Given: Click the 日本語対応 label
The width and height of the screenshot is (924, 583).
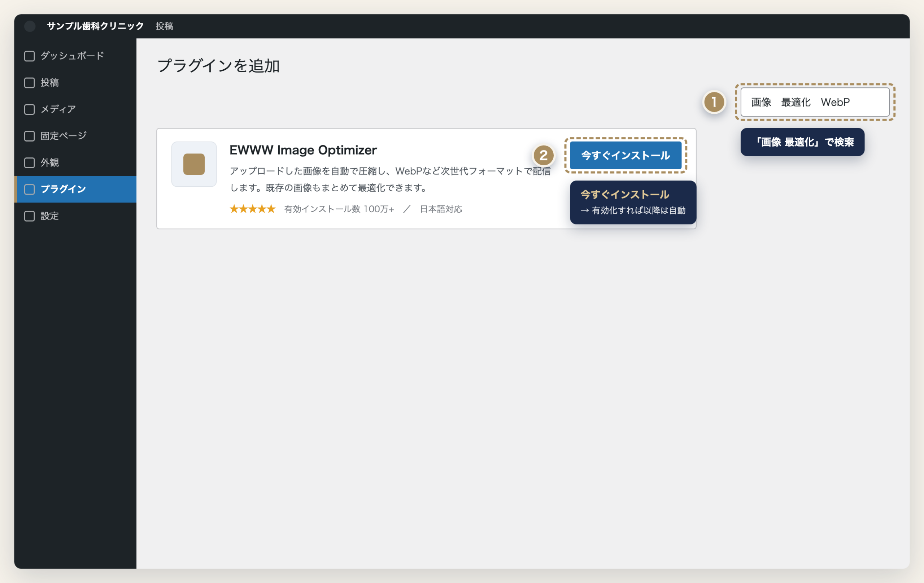Looking at the screenshot, I should tap(441, 209).
